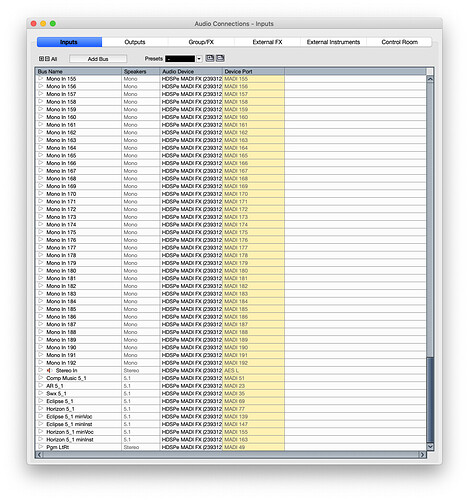The height and width of the screenshot is (500, 469).
Task: Click the scroll down arrow of the list
Action: 430,447
